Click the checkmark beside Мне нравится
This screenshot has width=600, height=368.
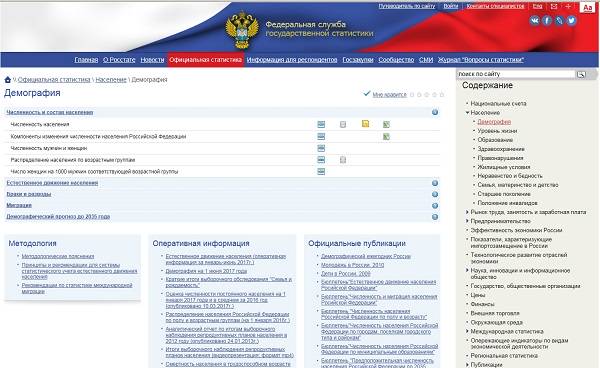(x=367, y=93)
